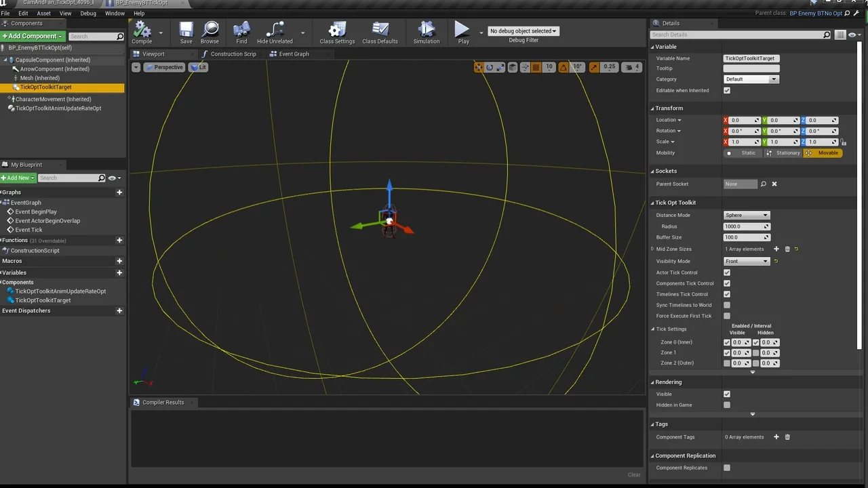The width and height of the screenshot is (868, 488).
Task: Open the Visibility Mode dropdown
Action: click(747, 261)
